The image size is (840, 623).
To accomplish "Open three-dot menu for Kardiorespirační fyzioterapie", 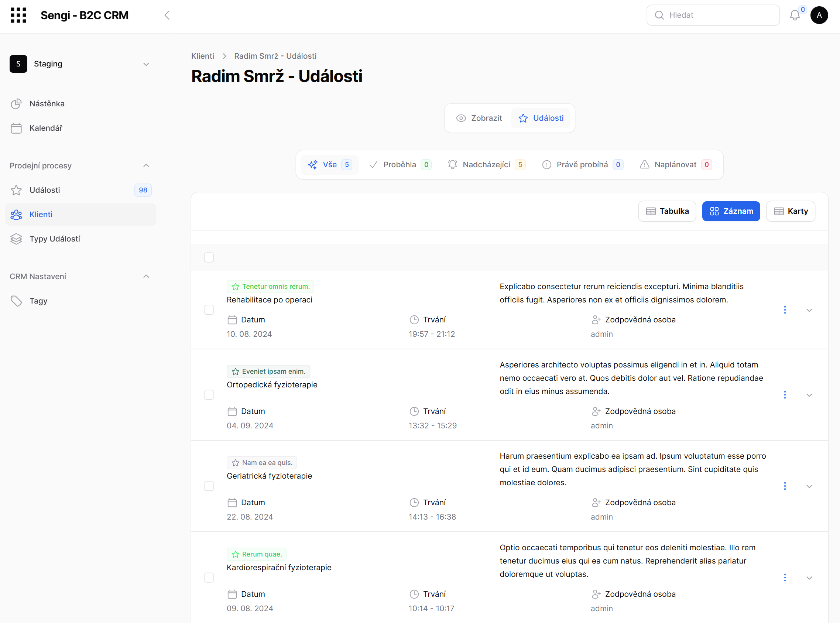I will [x=785, y=578].
